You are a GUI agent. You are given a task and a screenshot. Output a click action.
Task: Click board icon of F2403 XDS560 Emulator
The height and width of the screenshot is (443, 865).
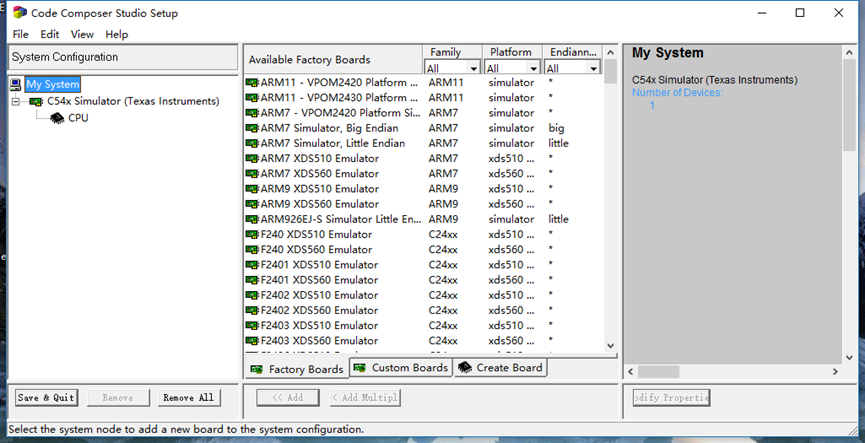pyautogui.click(x=252, y=340)
